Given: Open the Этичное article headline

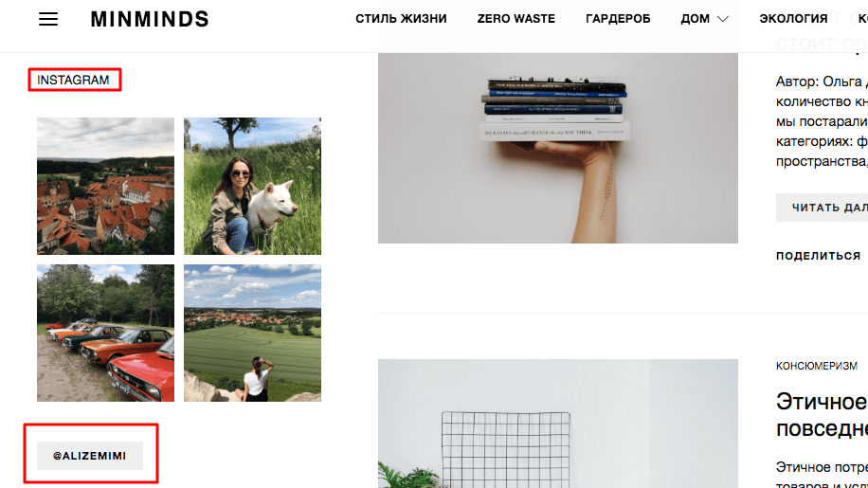Looking at the screenshot, I should [823, 414].
